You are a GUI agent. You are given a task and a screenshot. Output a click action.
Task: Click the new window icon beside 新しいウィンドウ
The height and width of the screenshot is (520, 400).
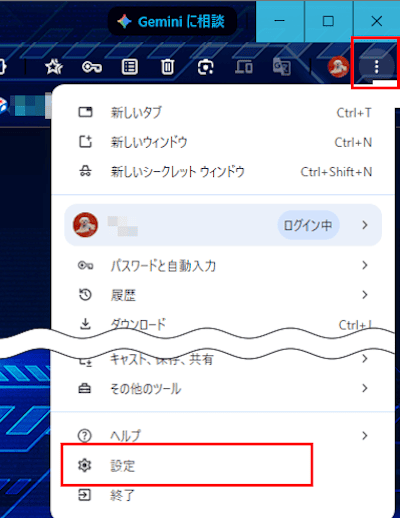[85, 142]
